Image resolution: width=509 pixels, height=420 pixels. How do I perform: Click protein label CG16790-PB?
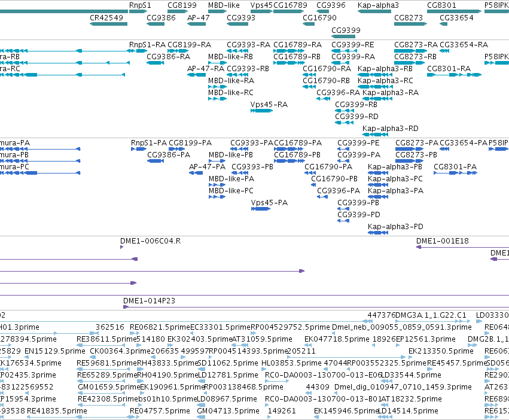(x=334, y=179)
